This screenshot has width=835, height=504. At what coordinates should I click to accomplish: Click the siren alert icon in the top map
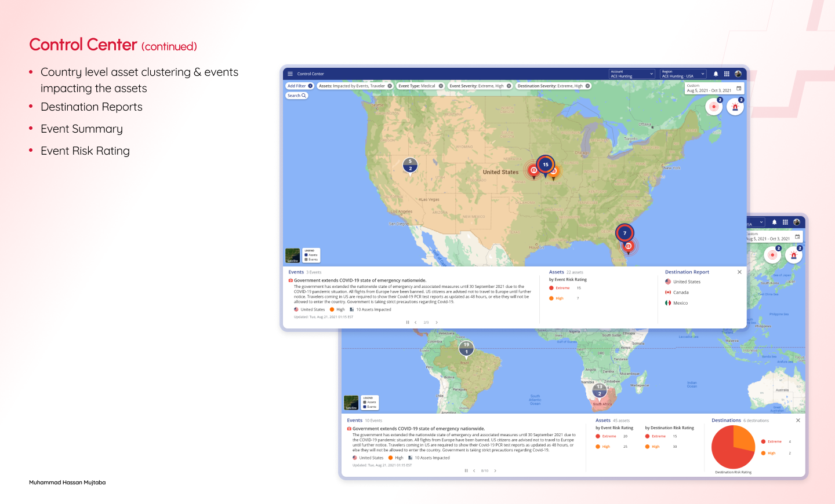coord(735,107)
